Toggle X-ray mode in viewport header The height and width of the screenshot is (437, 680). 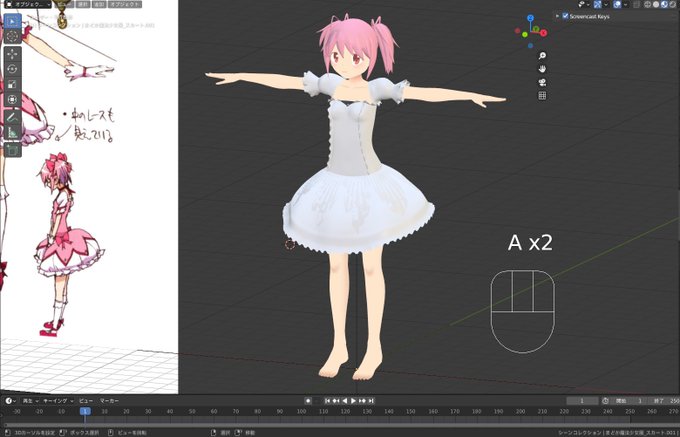tap(637, 4)
